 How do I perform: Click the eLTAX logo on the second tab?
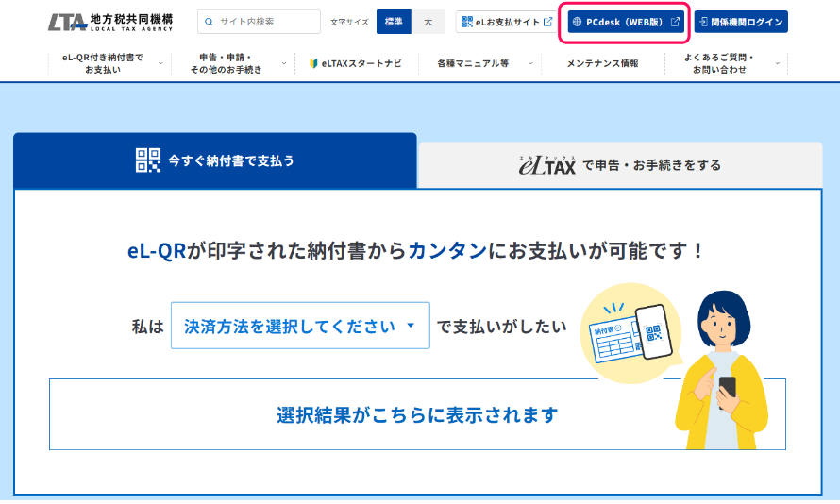click(547, 165)
